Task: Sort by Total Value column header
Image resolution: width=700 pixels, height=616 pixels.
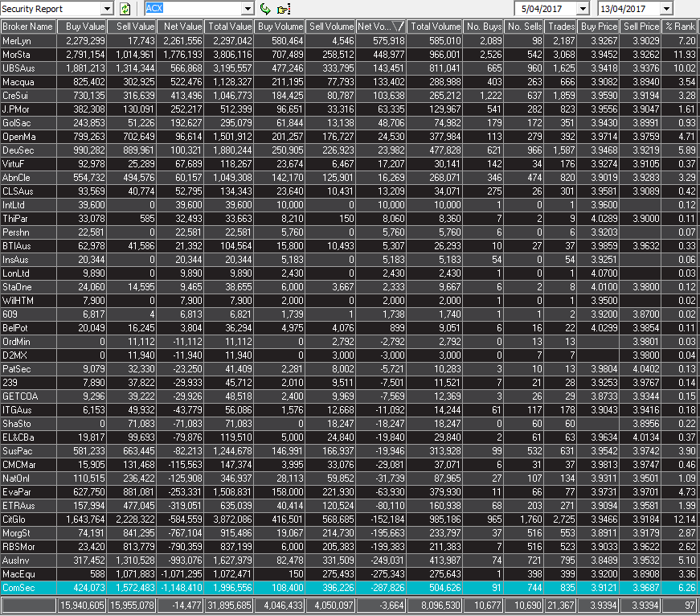Action: [x=230, y=27]
